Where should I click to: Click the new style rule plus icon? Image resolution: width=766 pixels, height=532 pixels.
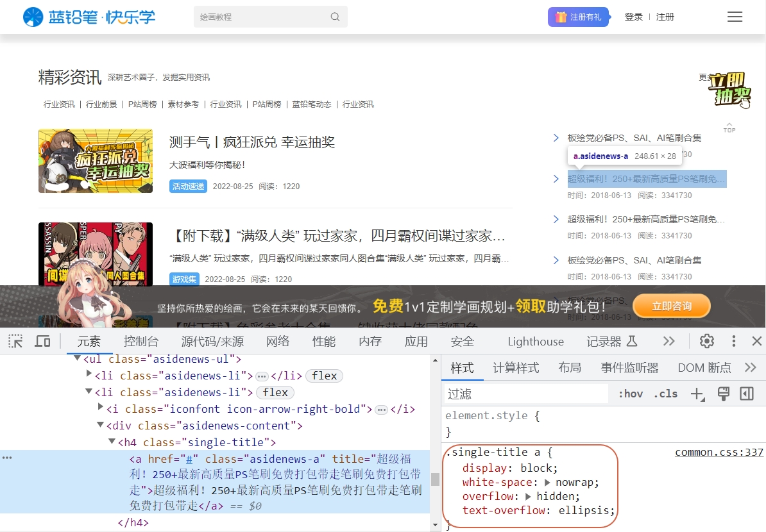tap(697, 394)
